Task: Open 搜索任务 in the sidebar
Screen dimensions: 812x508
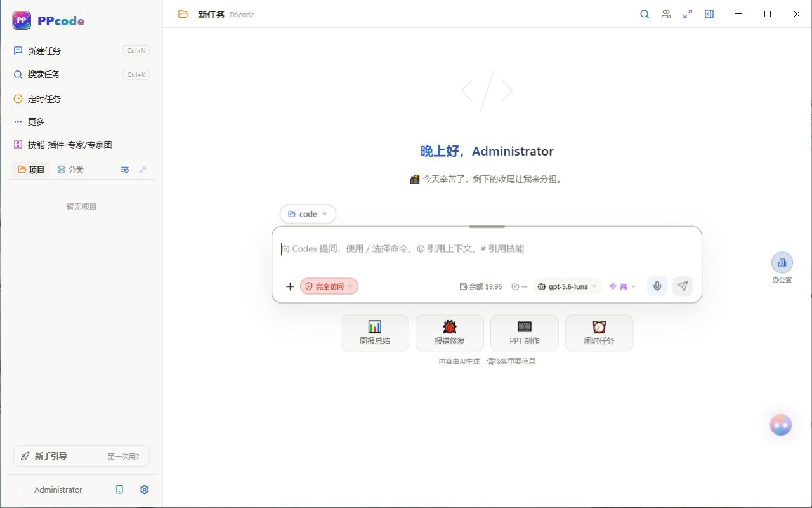Action: pyautogui.click(x=81, y=74)
